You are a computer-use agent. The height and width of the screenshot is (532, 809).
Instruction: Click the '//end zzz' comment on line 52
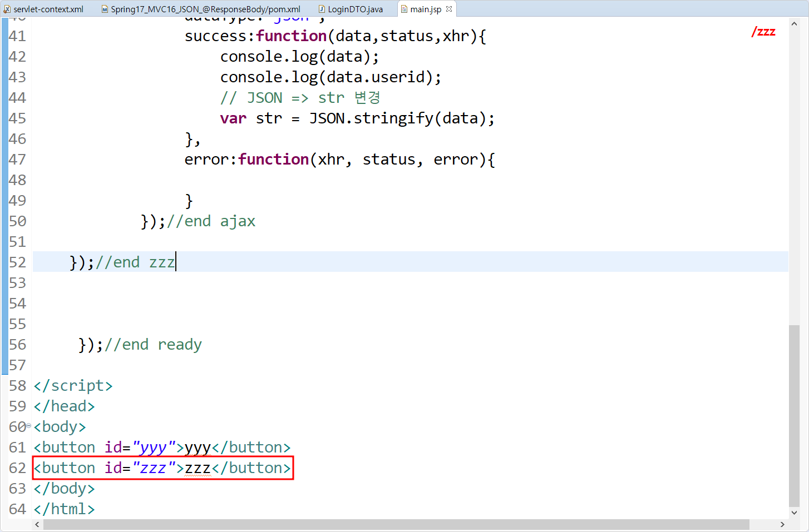(x=136, y=262)
